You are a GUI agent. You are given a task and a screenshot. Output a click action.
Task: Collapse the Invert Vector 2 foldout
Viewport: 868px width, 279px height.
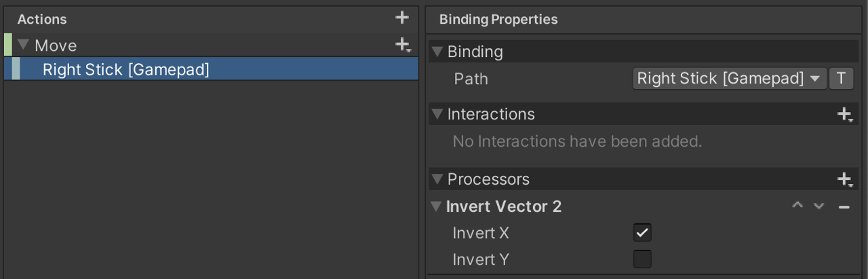point(437,206)
